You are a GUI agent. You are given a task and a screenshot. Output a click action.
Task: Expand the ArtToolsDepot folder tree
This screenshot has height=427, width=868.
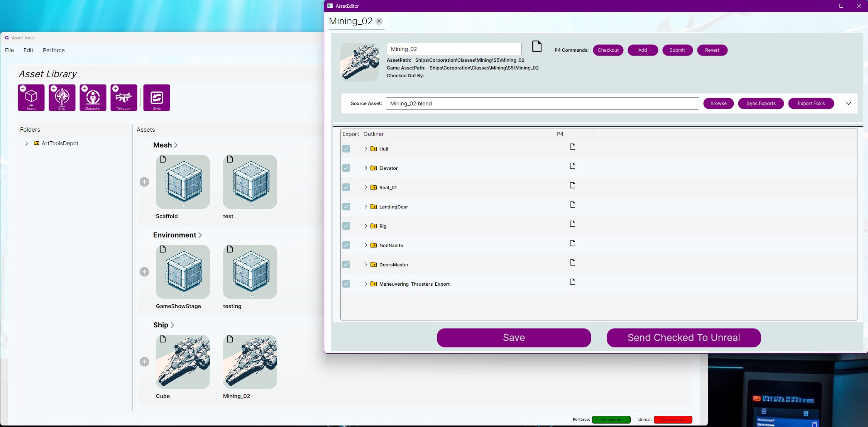coord(27,143)
